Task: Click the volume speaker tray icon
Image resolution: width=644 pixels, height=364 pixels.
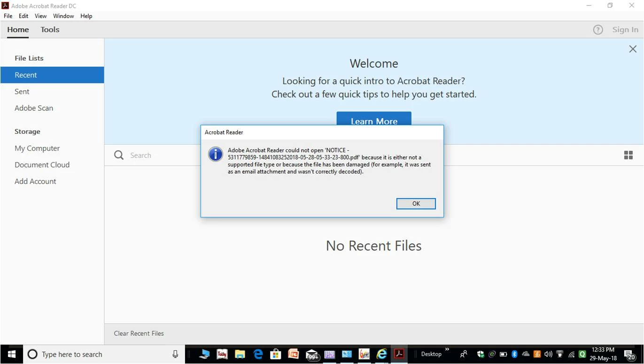Action: tap(548, 354)
